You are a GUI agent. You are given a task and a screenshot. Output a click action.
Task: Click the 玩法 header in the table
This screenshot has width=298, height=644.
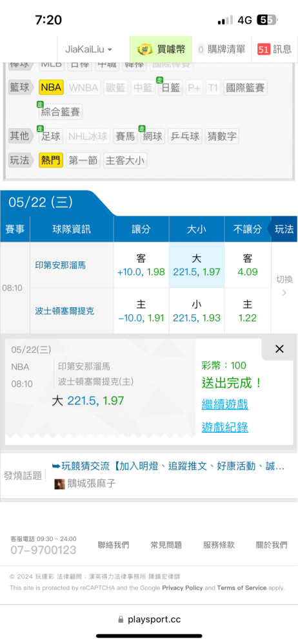click(284, 229)
